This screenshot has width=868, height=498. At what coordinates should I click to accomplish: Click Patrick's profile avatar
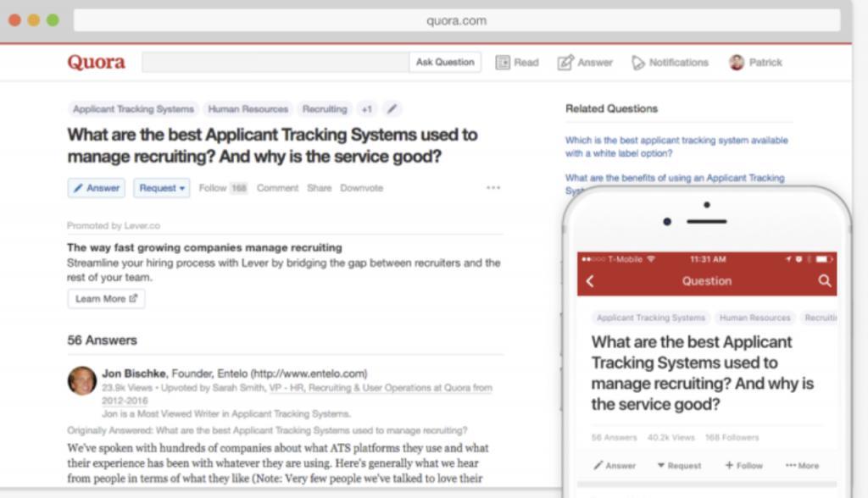point(737,63)
